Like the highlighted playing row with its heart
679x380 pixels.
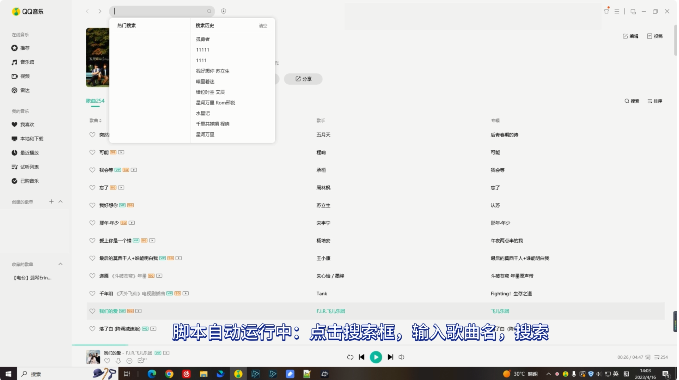pyautogui.click(x=92, y=311)
